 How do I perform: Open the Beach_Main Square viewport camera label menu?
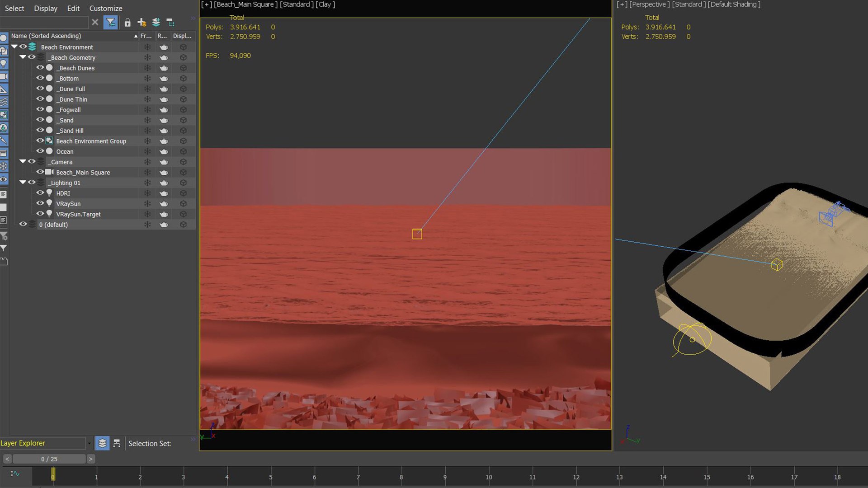(246, 5)
